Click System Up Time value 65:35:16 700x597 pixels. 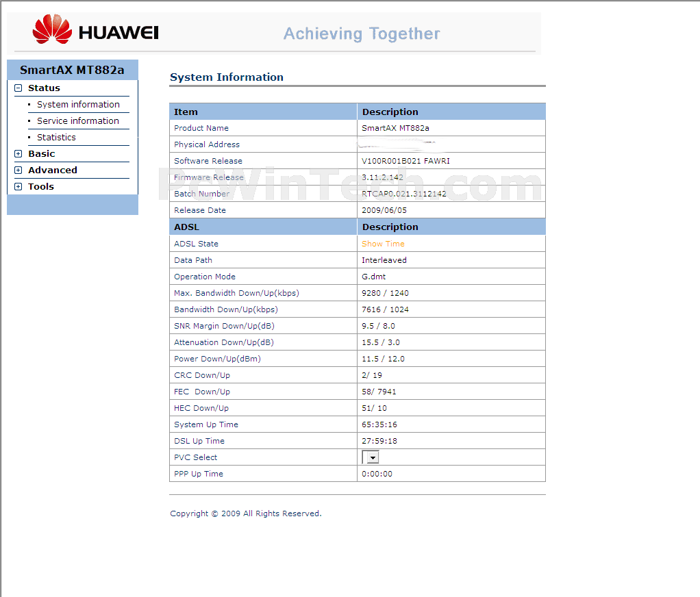379,425
